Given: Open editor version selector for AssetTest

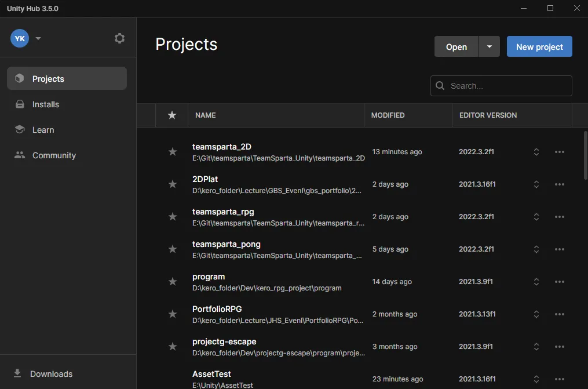Looking at the screenshot, I should pos(536,379).
